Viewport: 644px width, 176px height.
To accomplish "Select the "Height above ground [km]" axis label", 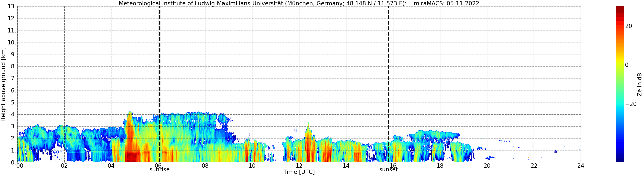I will 3,84.
